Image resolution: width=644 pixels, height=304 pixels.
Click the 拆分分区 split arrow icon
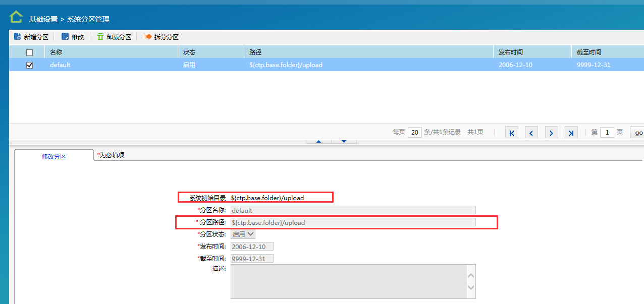tap(148, 37)
